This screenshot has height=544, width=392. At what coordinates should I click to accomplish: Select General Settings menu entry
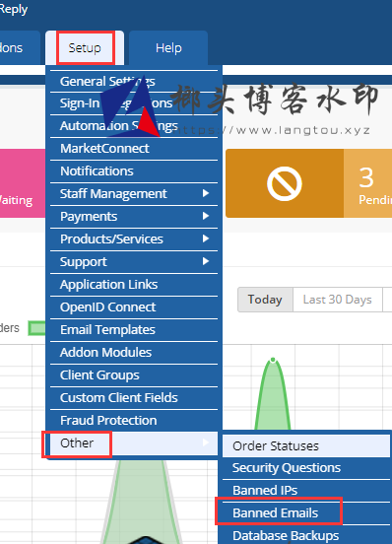tap(134, 82)
